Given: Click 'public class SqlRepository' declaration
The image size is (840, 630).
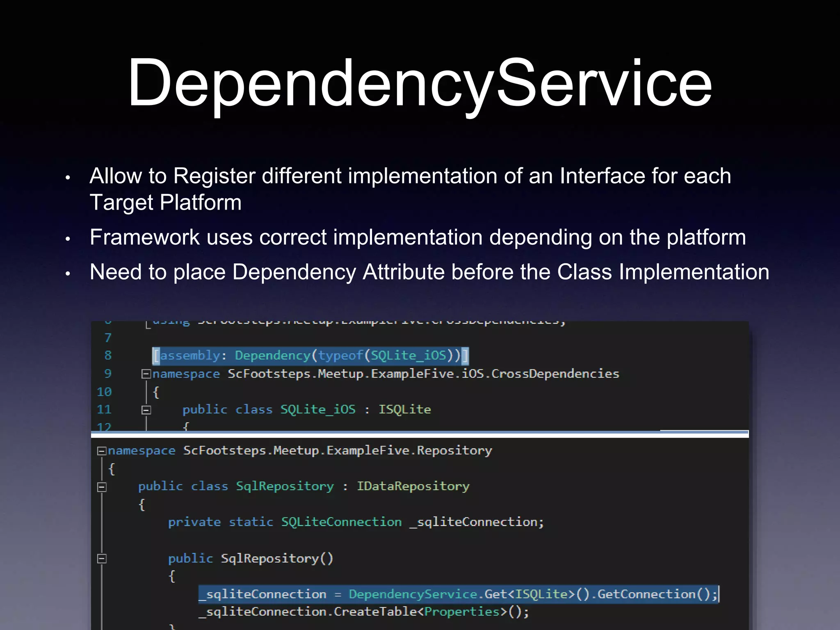Looking at the screenshot, I should [236, 486].
